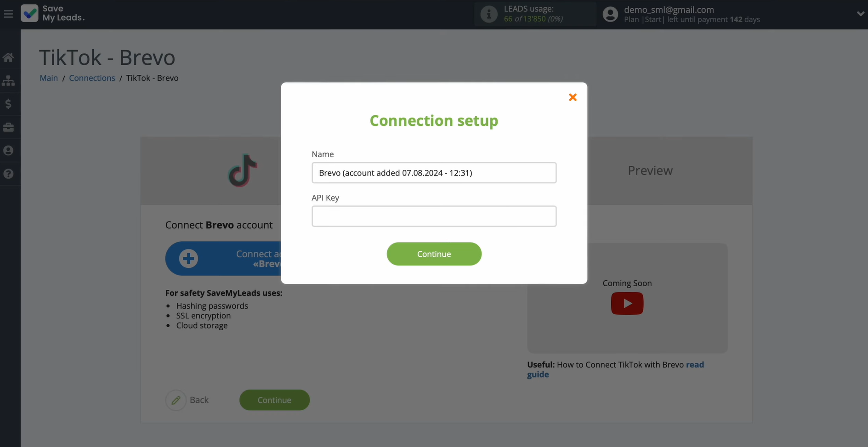Switch to the Preview step tab
This screenshot has width=868, height=447.
pyautogui.click(x=650, y=170)
